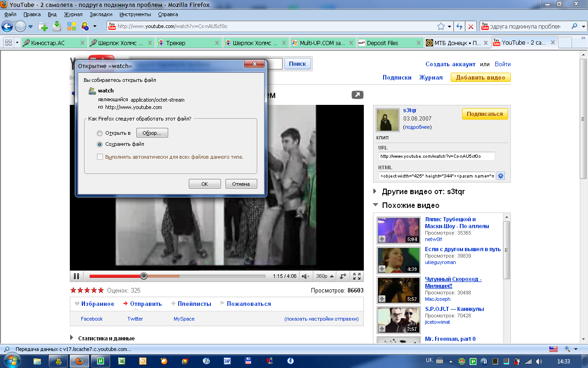Image resolution: width=588 pixels, height=368 pixels.
Task: Enter fullscreen mode in the video player
Action: [356, 276]
